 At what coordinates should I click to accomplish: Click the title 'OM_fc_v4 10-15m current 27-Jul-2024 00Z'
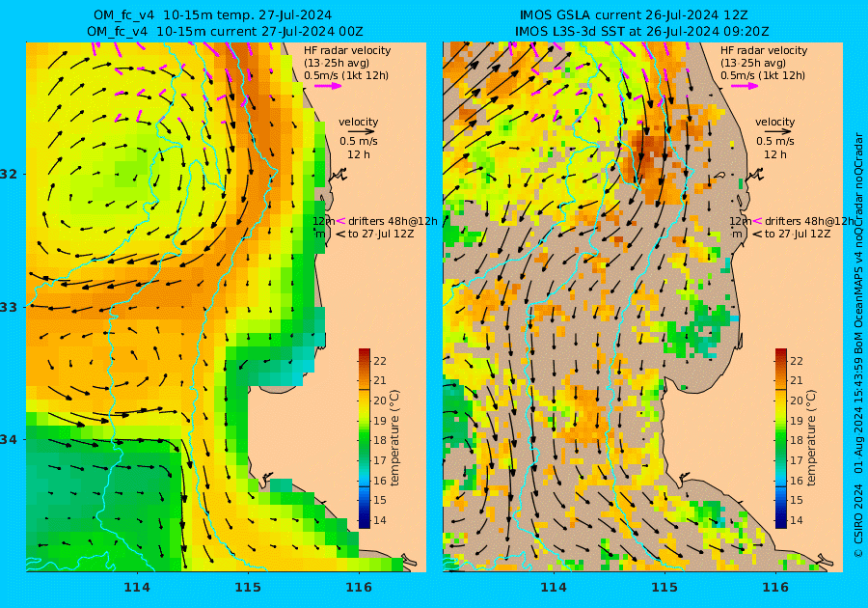(x=226, y=32)
